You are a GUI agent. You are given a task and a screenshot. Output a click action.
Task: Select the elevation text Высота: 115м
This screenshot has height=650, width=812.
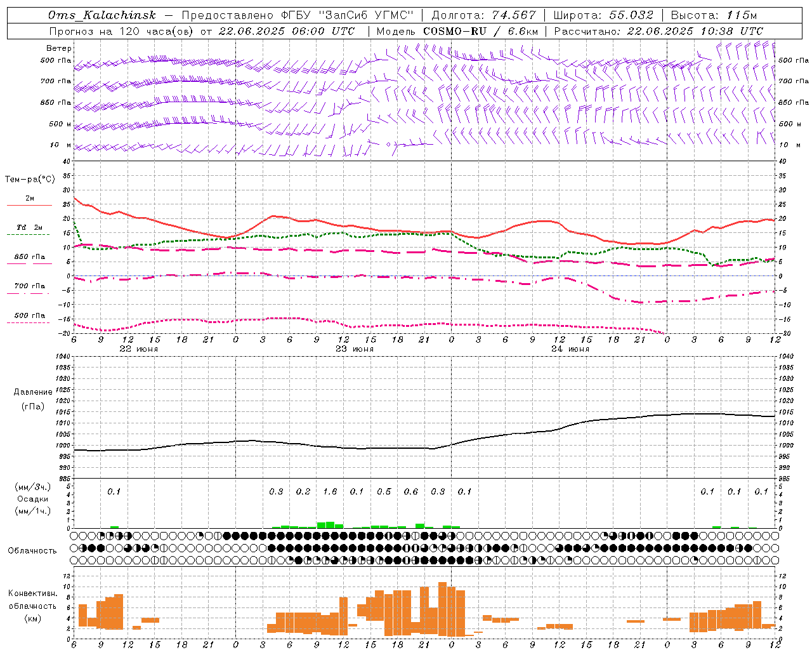tap(714, 15)
